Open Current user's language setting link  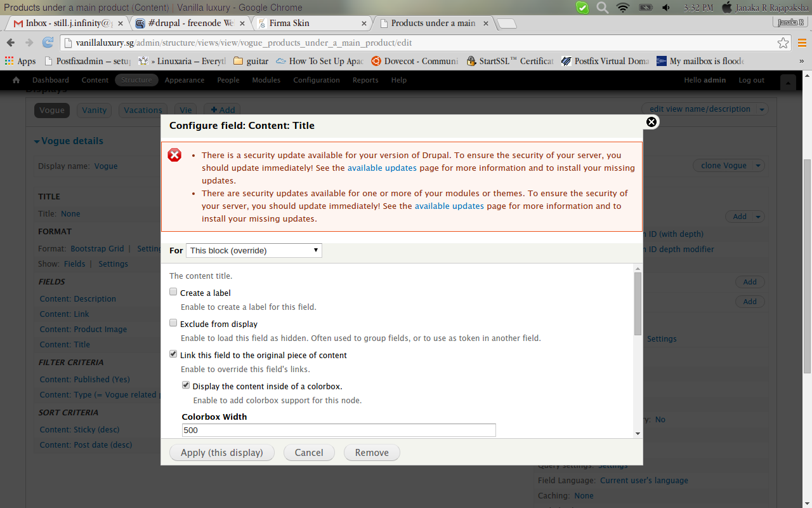point(644,481)
